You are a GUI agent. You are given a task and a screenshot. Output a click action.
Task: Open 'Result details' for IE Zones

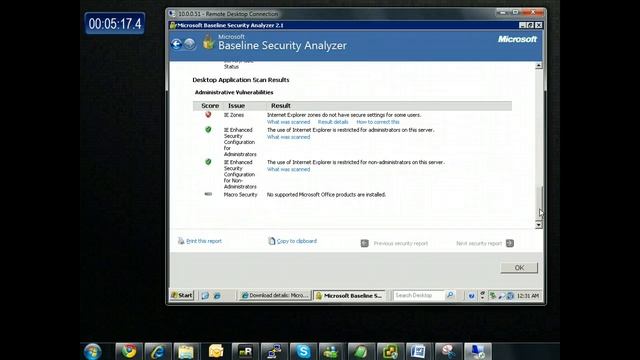(x=333, y=122)
